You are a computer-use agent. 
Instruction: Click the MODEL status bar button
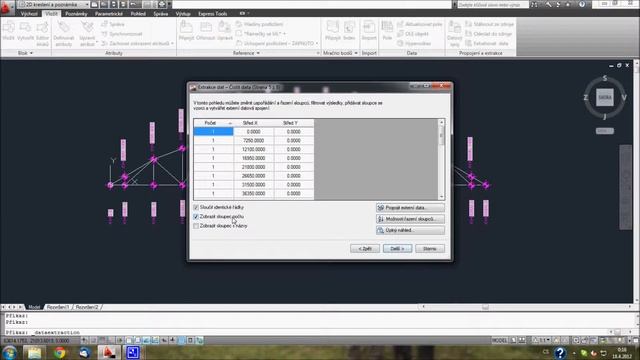pyautogui.click(x=500, y=340)
